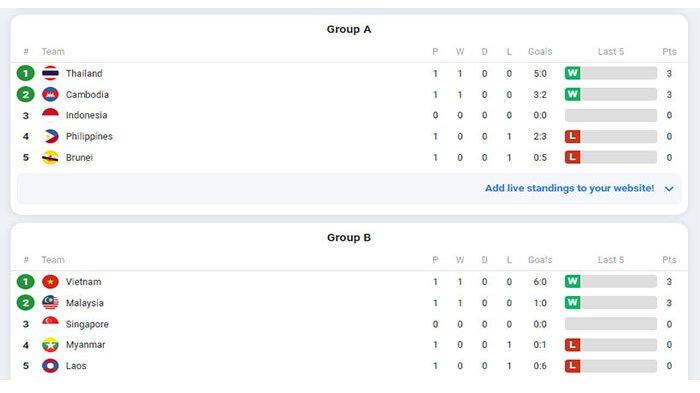Click Cambodia's Last 5 form bar
Image resolution: width=700 pixels, height=393 pixels.
611,94
